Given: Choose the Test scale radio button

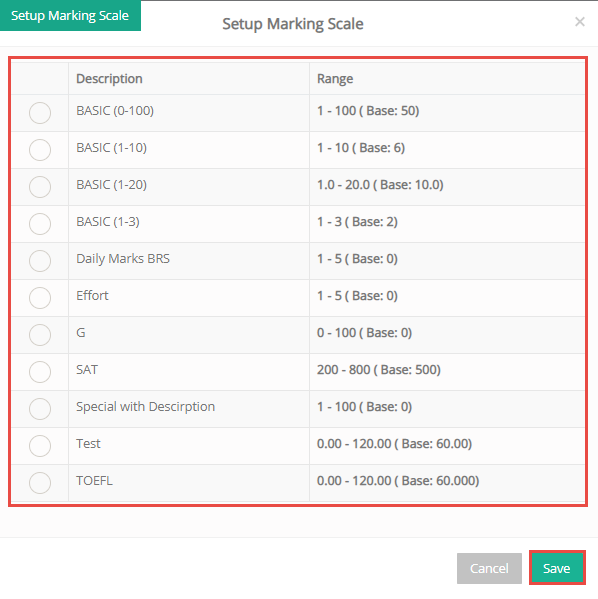Looking at the screenshot, I should [x=40, y=446].
